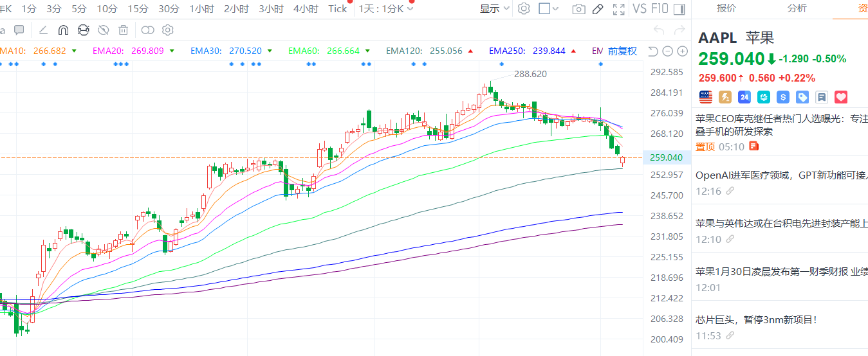Select the 1分 timeframe
The image size is (868, 356).
[x=29, y=9]
